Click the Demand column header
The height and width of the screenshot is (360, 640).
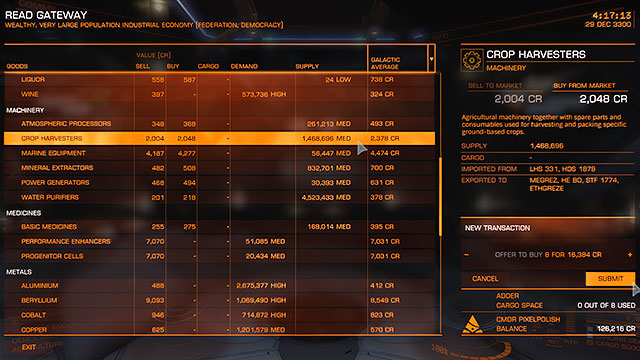pyautogui.click(x=244, y=66)
